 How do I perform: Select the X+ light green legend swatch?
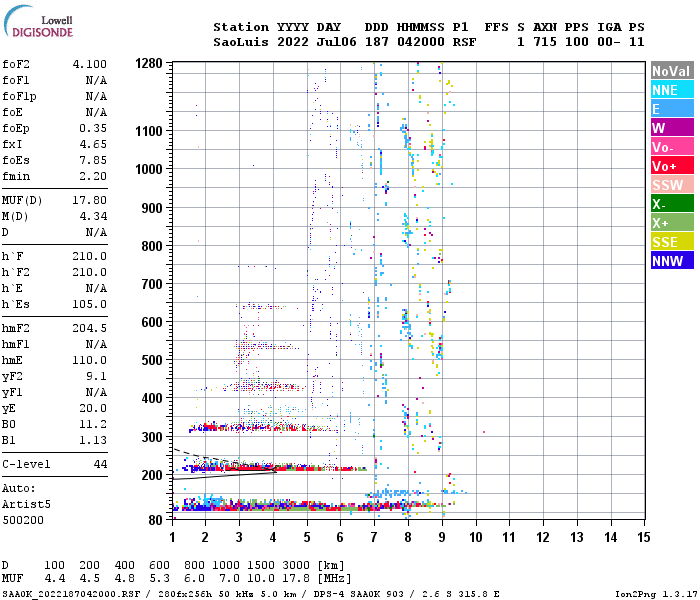(672, 222)
